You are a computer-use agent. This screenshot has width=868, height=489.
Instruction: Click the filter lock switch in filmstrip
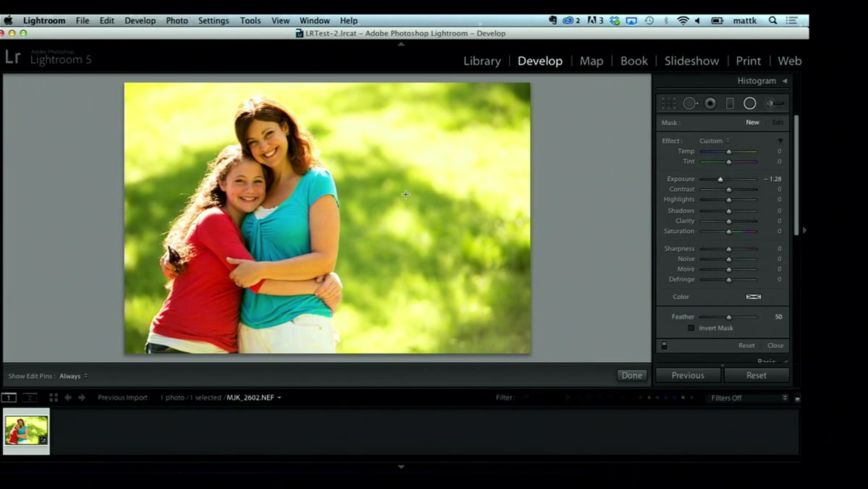797,398
